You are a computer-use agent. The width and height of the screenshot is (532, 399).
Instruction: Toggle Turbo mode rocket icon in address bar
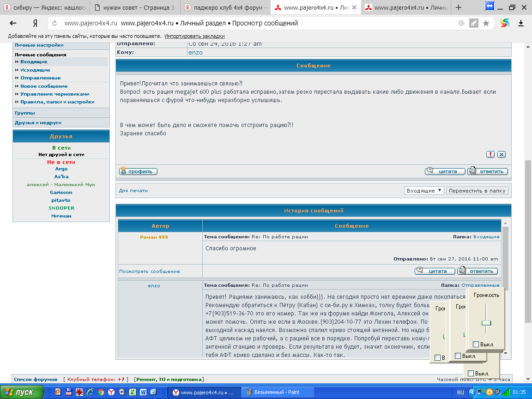coord(473,23)
